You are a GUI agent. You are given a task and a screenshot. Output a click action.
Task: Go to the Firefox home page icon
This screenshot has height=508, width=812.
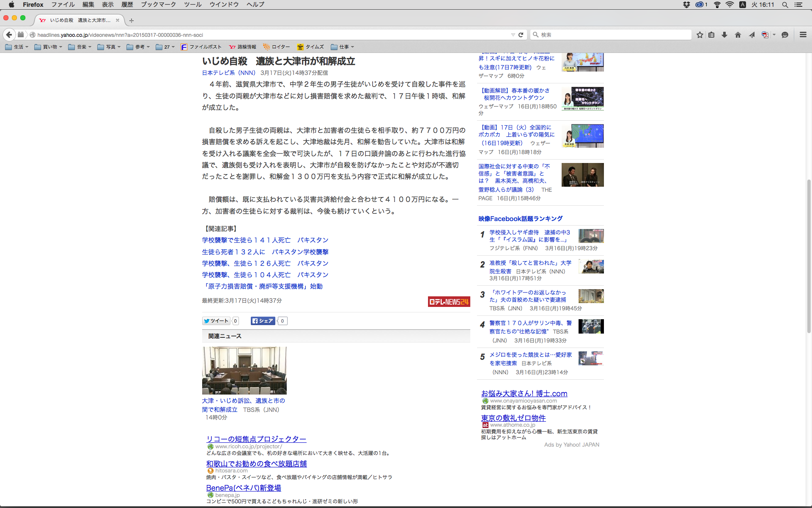738,35
